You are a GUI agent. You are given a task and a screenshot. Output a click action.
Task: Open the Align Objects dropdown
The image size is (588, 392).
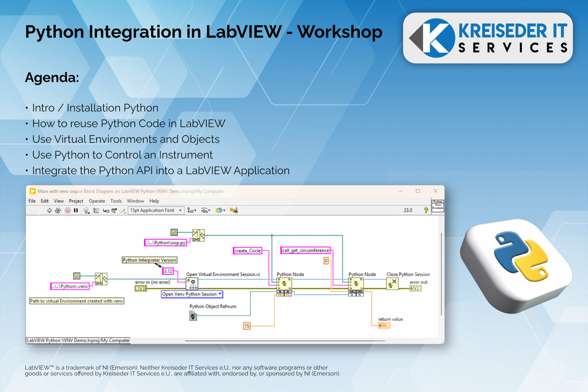pyautogui.click(x=192, y=210)
